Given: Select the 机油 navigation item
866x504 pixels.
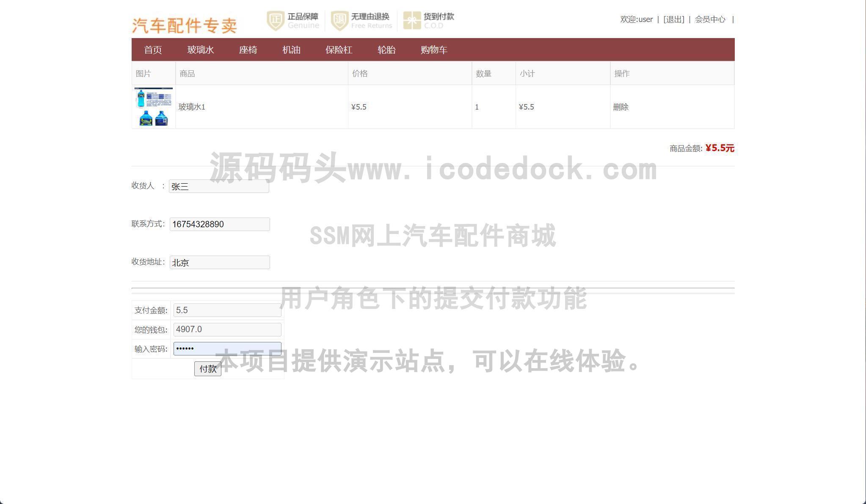Looking at the screenshot, I should [x=291, y=50].
